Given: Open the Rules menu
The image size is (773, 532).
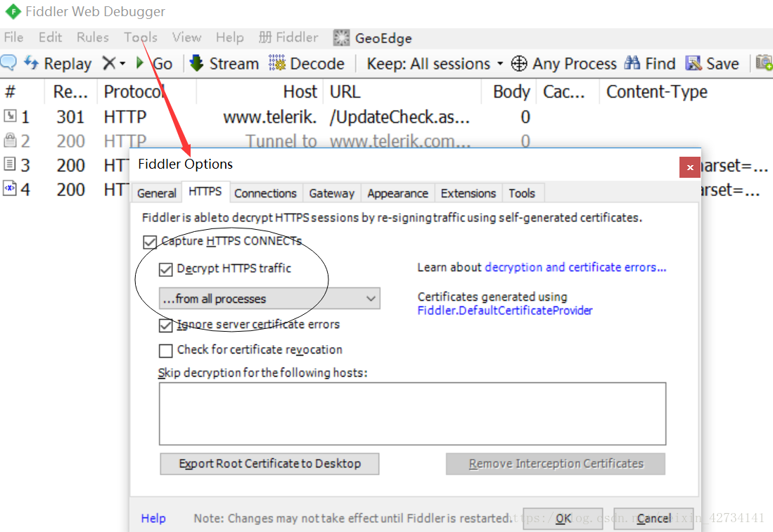Looking at the screenshot, I should pos(93,37).
